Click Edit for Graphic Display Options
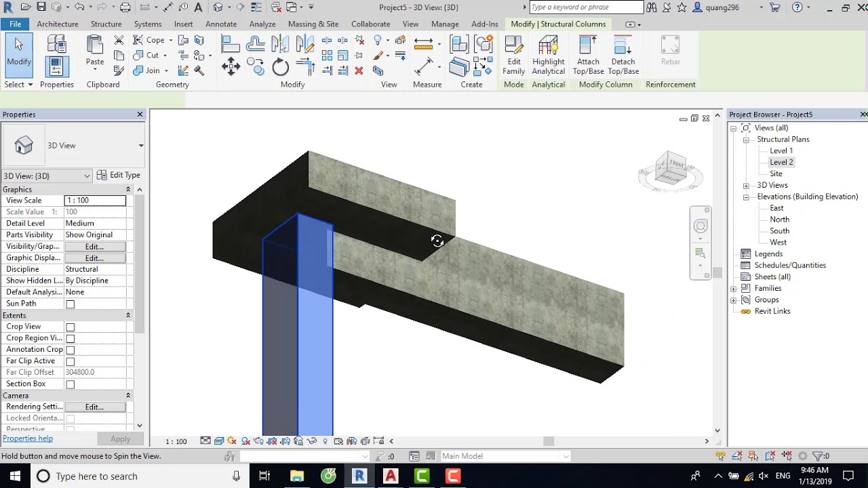Viewport: 868px width, 488px height. pyautogui.click(x=94, y=258)
